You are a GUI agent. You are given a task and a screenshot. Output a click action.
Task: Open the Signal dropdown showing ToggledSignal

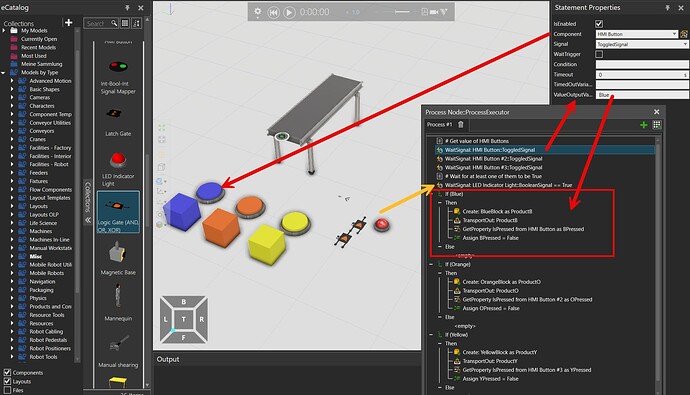point(642,44)
